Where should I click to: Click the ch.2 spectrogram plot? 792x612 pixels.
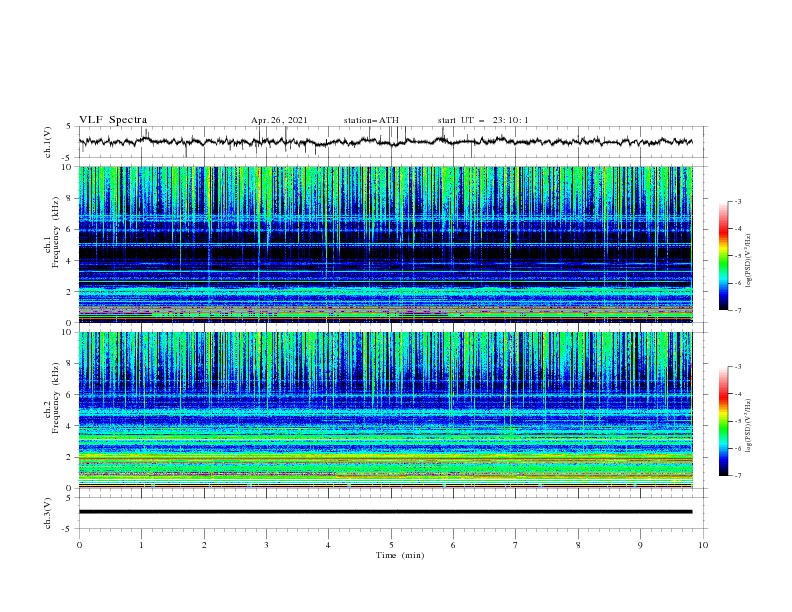(x=385, y=410)
